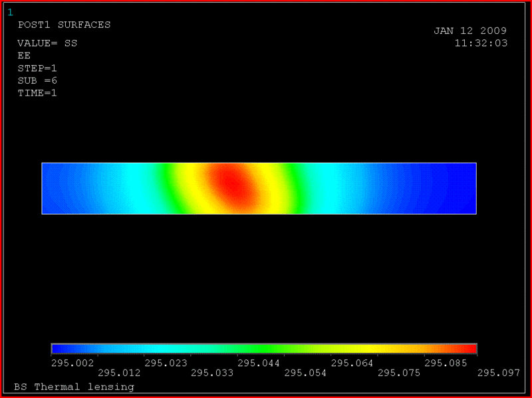The height and width of the screenshot is (398, 532).
Task: Select the 'EE' text line
Action: coord(24,56)
